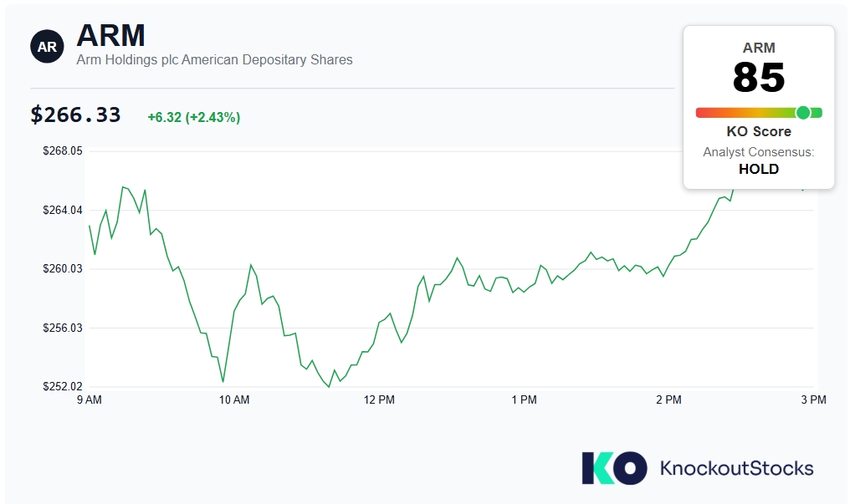This screenshot has height=504, width=850.
Task: Click the $266.33 current price
Action: pyautogui.click(x=75, y=115)
